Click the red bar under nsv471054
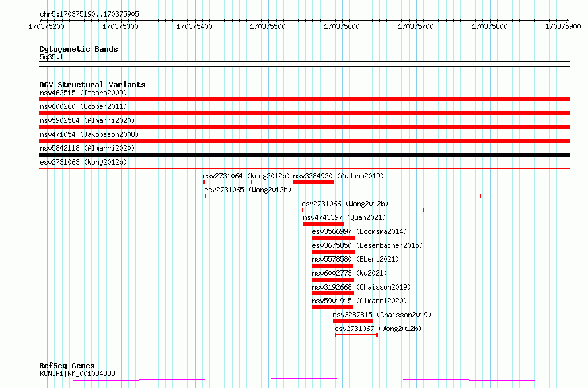Image resolution: width=588 pixels, height=388 pixels. click(x=304, y=141)
